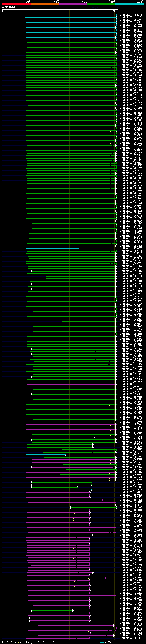Select label UniRef100_Q9ZRS1
Image resolution: width=146 pixels, height=644 pixels.
tap(131, 60)
